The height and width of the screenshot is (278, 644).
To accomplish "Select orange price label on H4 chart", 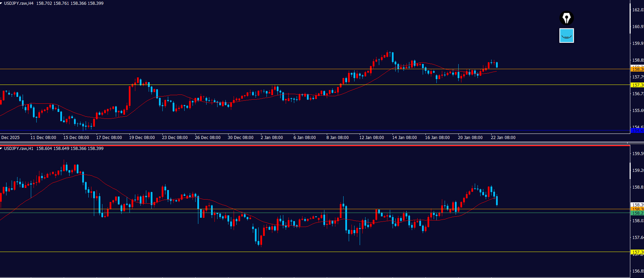I will pyautogui.click(x=637, y=69).
